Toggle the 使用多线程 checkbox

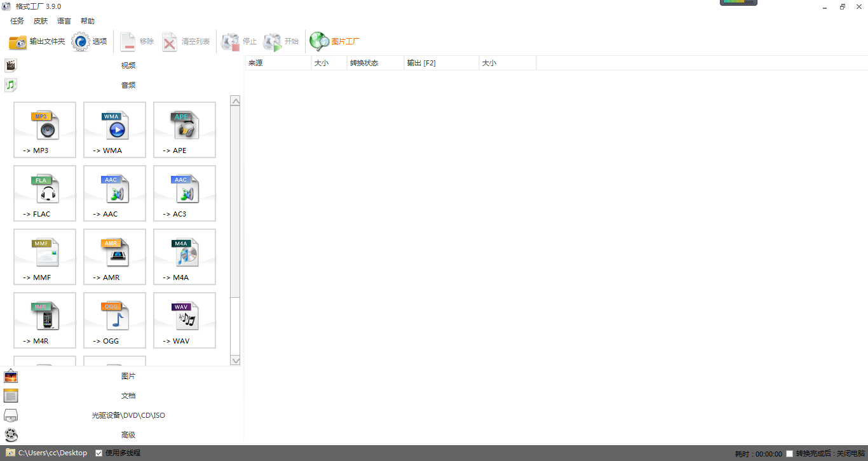pos(99,453)
